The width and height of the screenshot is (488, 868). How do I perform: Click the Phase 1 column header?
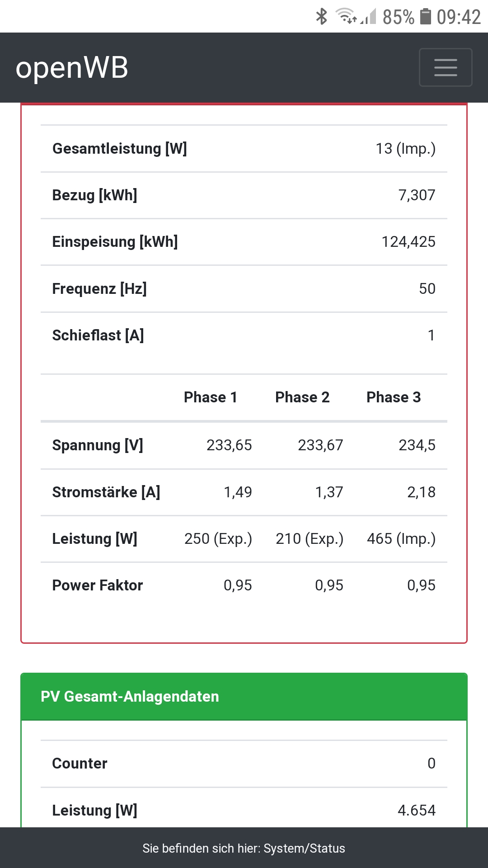211,397
